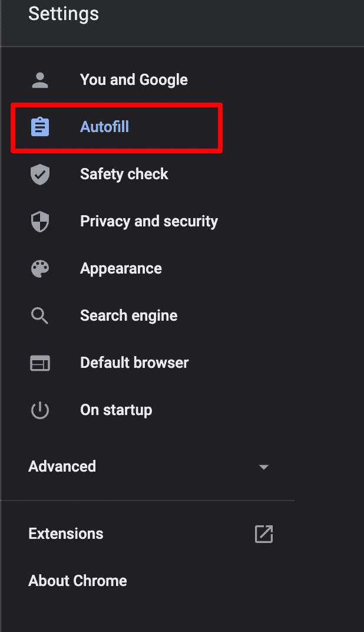Open the Extensions page

(65, 534)
